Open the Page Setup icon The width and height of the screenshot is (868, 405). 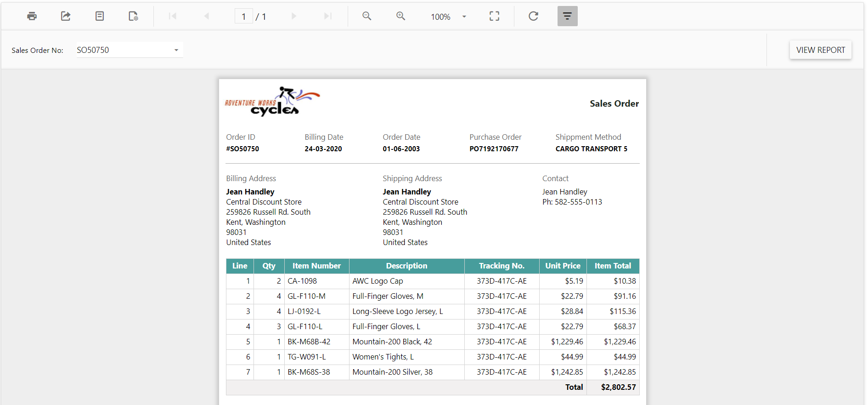click(x=133, y=16)
